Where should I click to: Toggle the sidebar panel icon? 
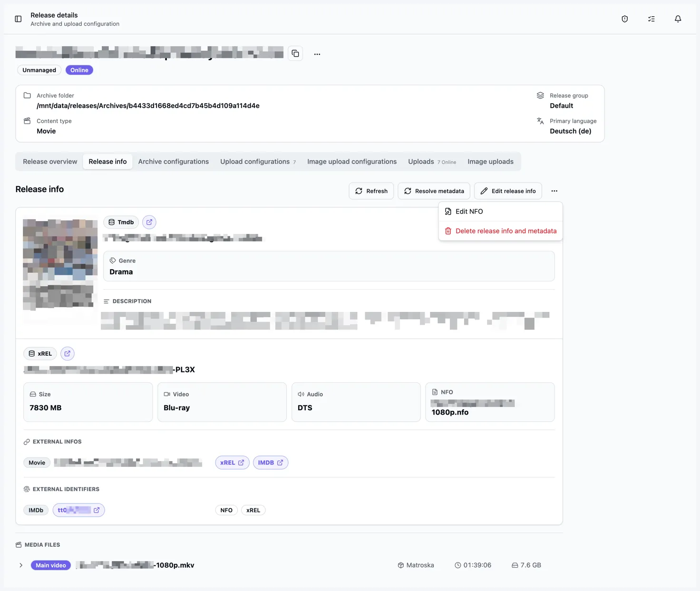(18, 19)
